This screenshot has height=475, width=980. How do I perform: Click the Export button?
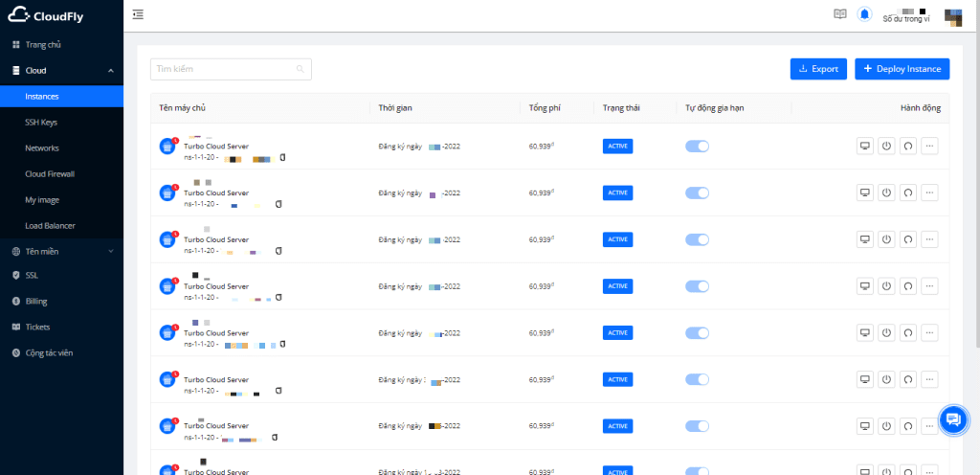[x=818, y=69]
